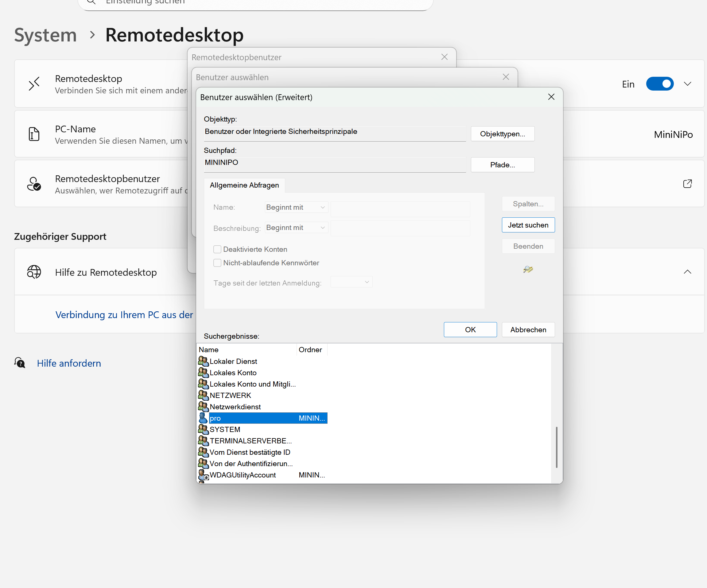Open the Objekttypen... dialog button
Screen dimensions: 707x588
click(502, 134)
